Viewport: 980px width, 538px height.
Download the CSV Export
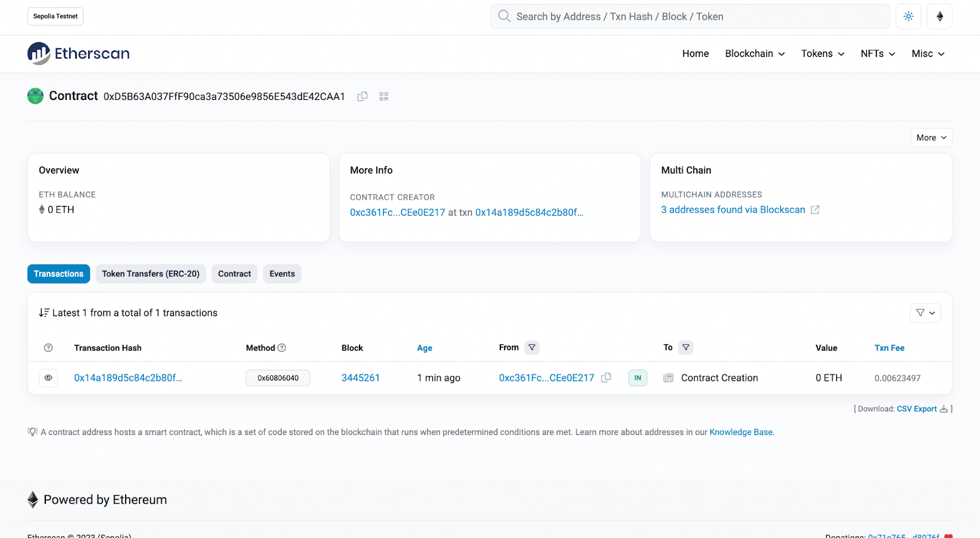point(917,409)
